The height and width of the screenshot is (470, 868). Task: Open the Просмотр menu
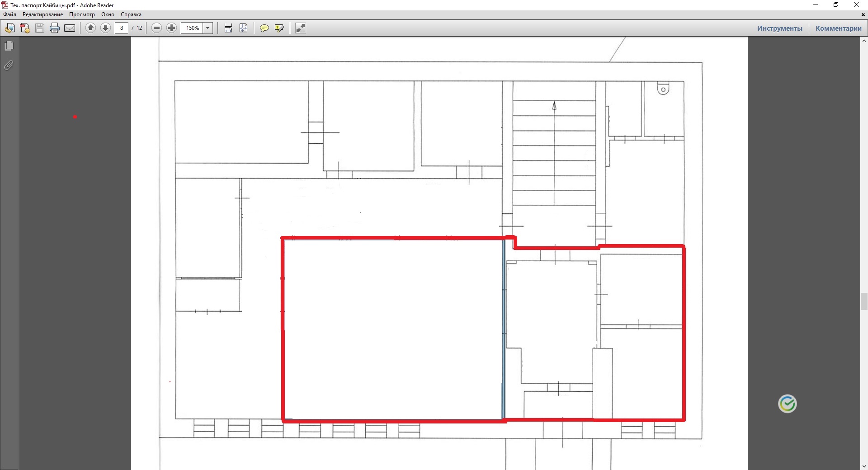coord(82,14)
